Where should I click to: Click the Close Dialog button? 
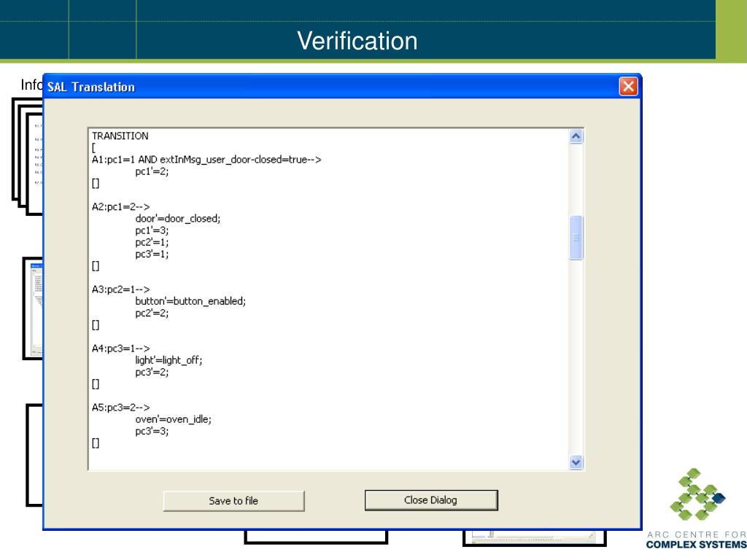coord(431,500)
